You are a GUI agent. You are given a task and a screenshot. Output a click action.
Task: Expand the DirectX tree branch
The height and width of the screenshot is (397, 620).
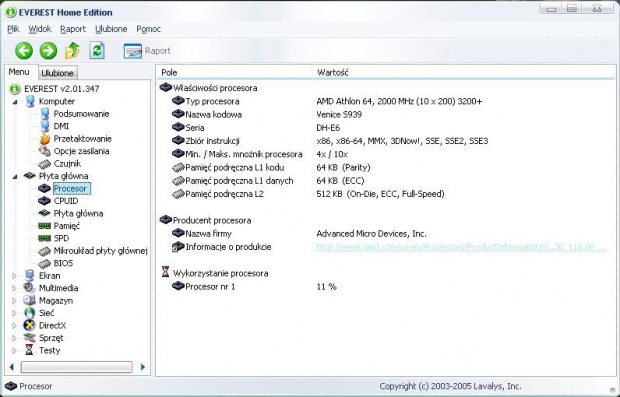(14, 326)
